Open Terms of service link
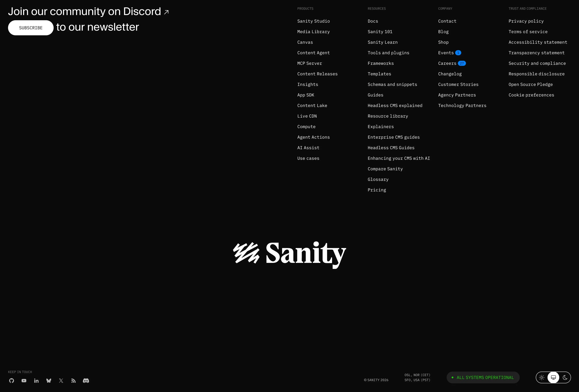 (x=528, y=32)
